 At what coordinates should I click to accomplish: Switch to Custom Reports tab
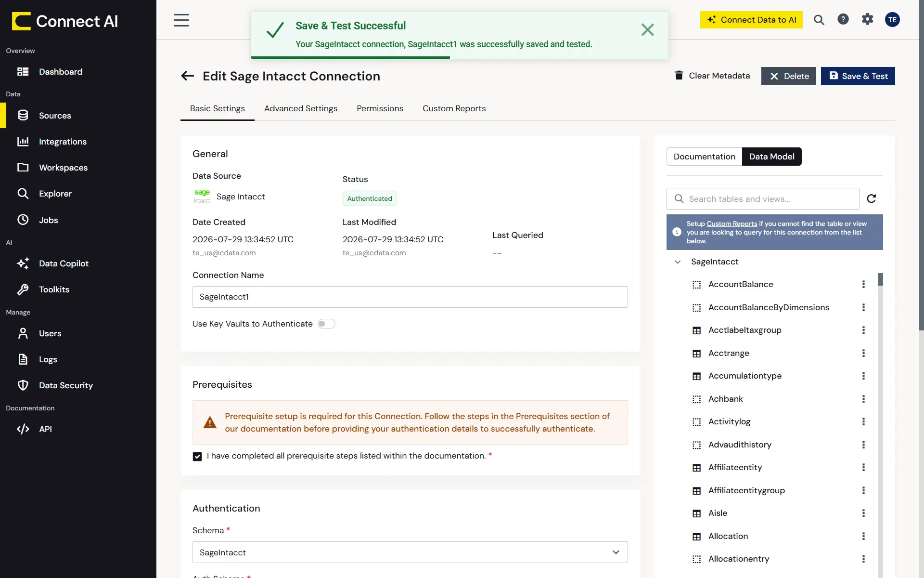[454, 108]
